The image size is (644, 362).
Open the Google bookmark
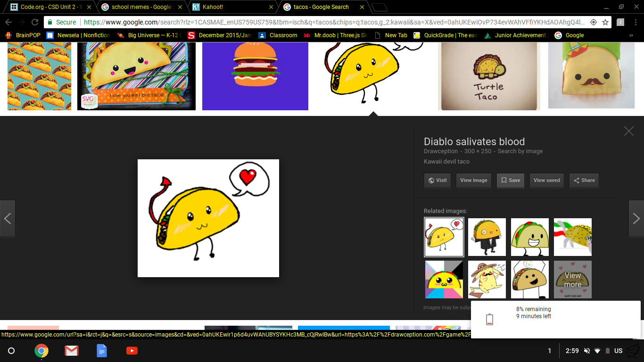click(x=570, y=35)
